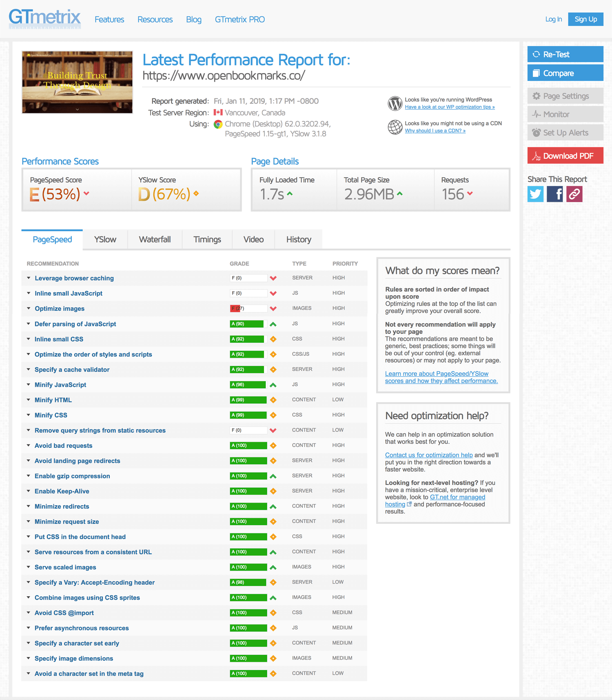Open Resources in the top navigation
This screenshot has width=612, height=700.
click(x=155, y=20)
